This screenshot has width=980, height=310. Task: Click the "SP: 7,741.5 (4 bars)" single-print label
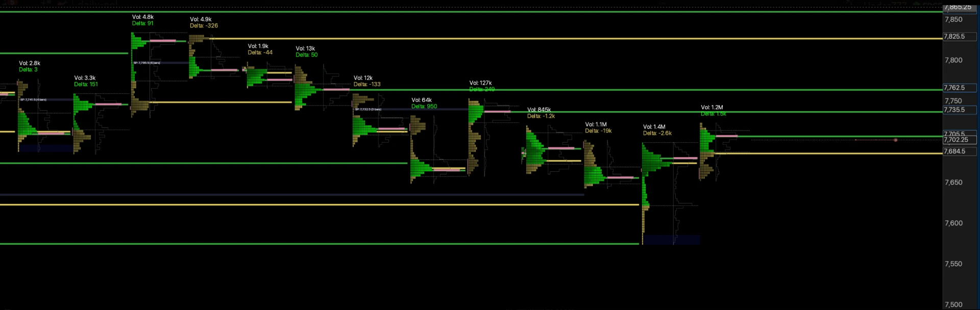[34, 100]
